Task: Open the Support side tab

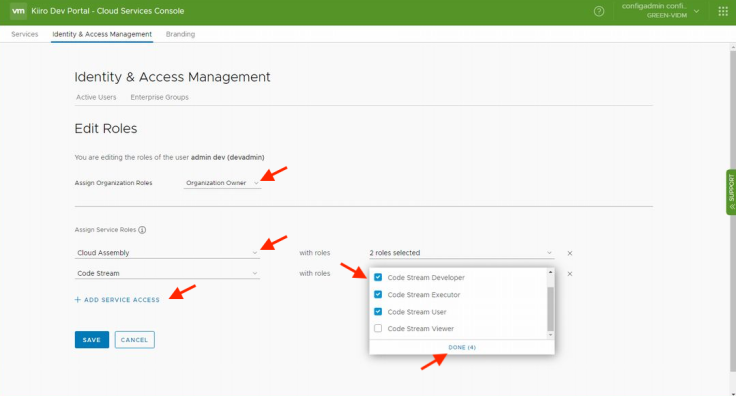Action: [x=731, y=192]
